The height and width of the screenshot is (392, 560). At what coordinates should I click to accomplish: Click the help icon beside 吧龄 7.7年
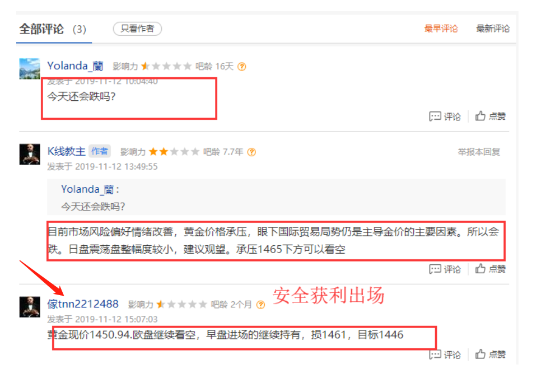click(x=251, y=152)
